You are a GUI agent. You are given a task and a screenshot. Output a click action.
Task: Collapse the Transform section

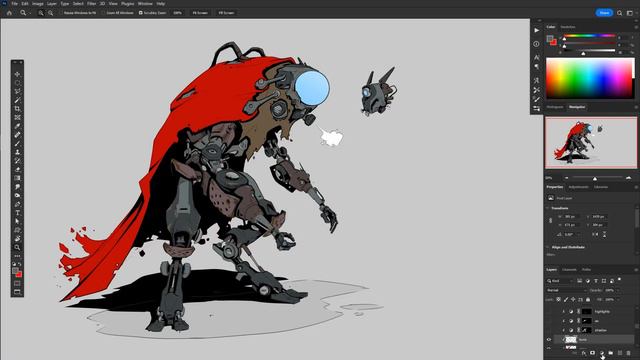(548, 208)
